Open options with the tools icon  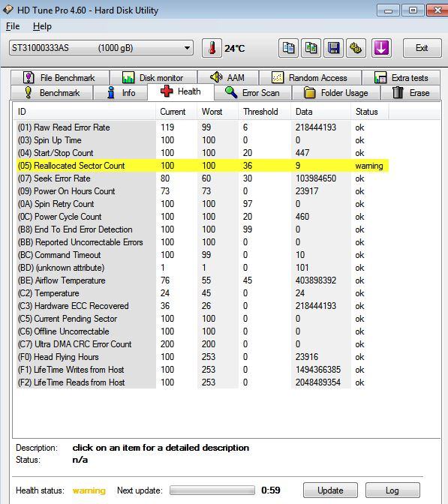(x=356, y=48)
